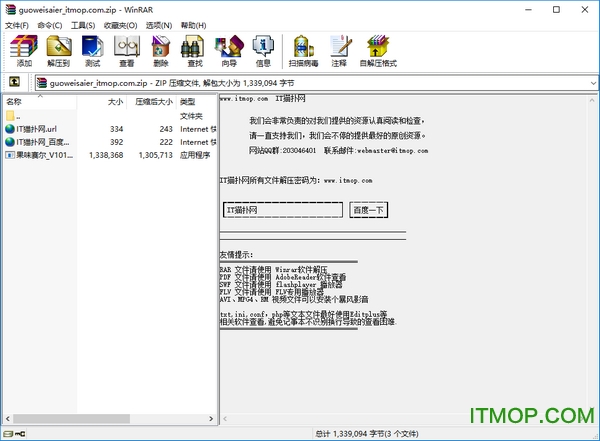This screenshot has height=441, width=600.
Task: Click the IT猫扑网_百度 shortcut globe icon
Action: click(x=10, y=142)
